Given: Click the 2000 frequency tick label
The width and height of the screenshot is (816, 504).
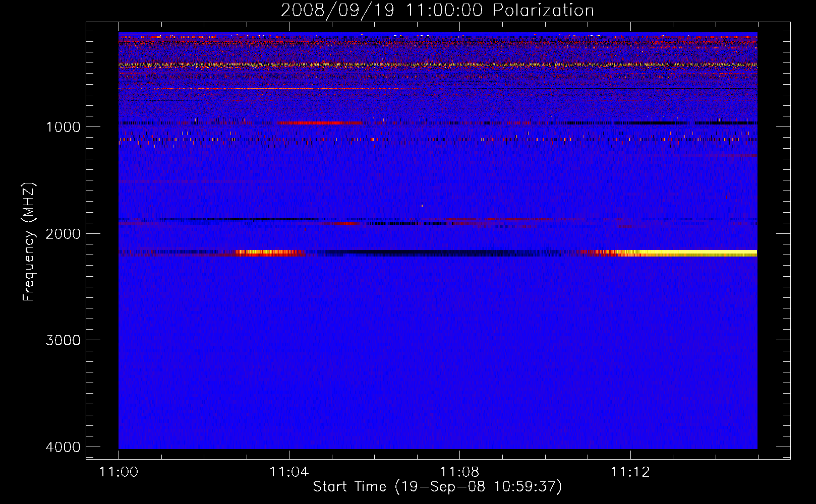Looking at the screenshot, I should (63, 233).
